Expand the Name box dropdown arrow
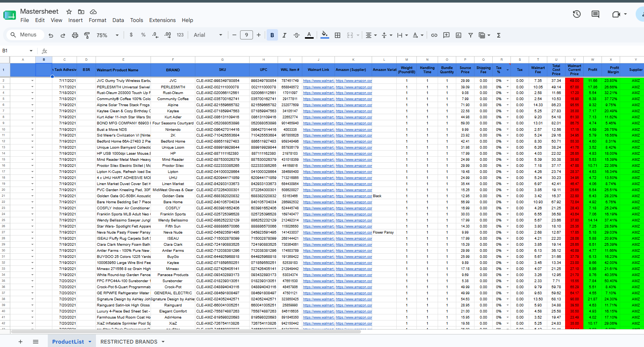This screenshot has width=644, height=347. click(x=31, y=51)
